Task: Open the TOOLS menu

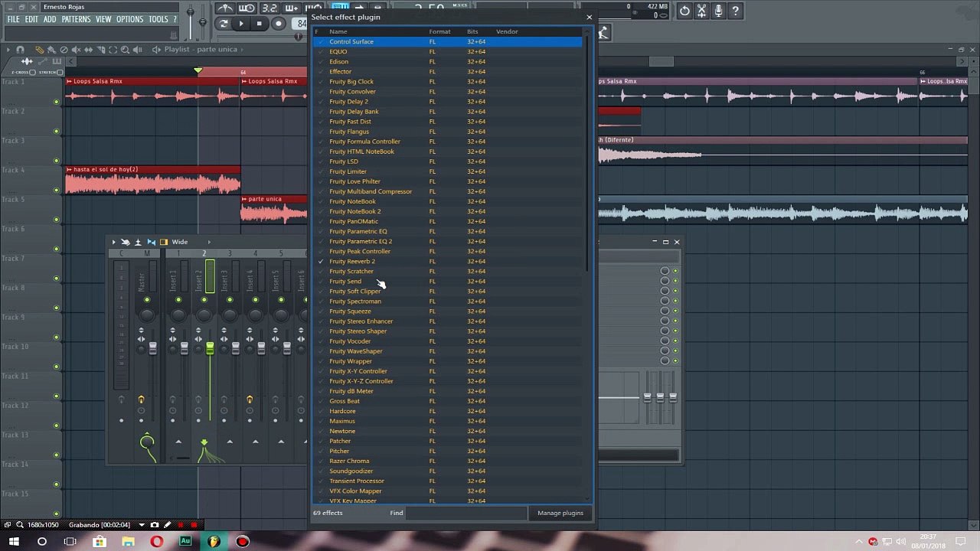Action: click(158, 19)
